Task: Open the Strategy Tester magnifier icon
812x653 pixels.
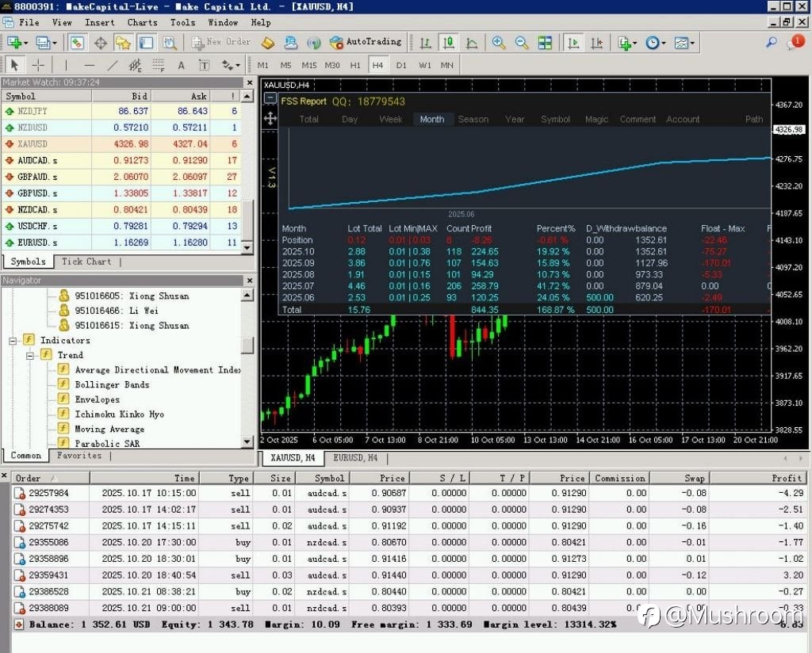Action: pos(170,43)
